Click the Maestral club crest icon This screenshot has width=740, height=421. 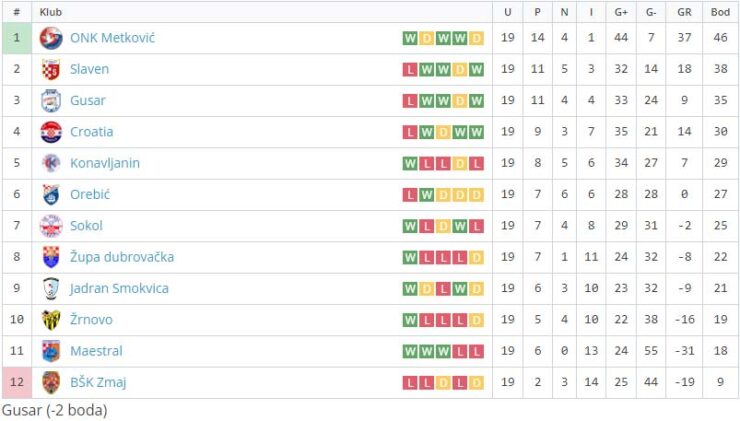(x=51, y=351)
